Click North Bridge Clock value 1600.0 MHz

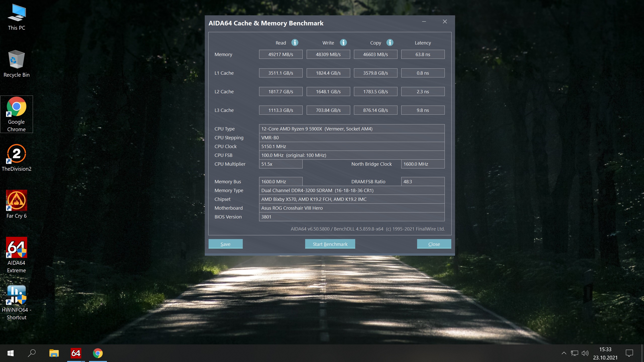423,164
